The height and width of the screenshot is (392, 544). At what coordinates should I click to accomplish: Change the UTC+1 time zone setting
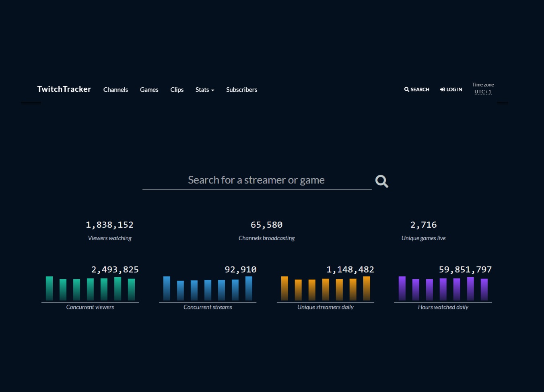tap(483, 91)
